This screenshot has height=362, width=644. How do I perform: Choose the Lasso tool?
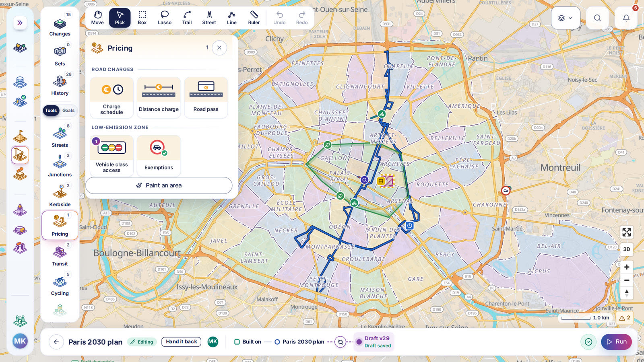[165, 18]
